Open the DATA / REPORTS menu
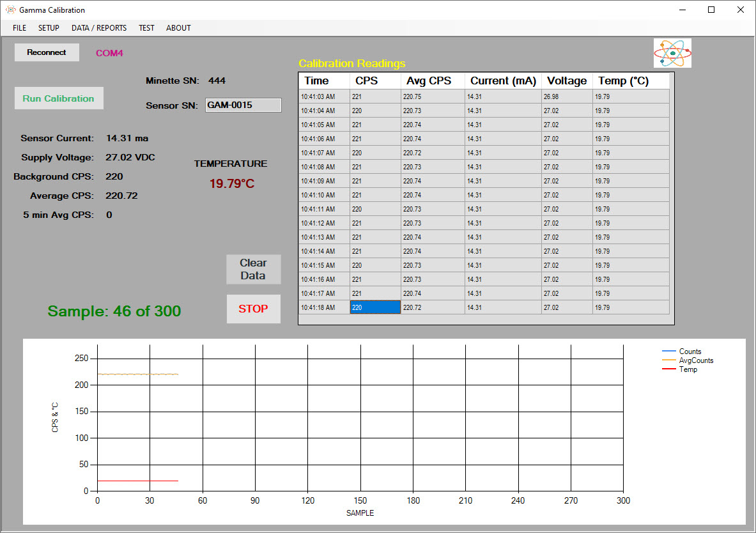 coord(99,28)
